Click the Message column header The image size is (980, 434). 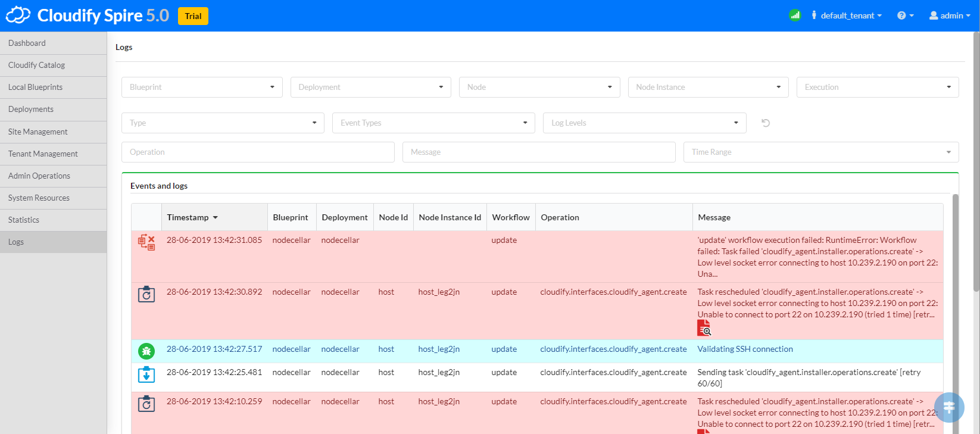(818, 217)
